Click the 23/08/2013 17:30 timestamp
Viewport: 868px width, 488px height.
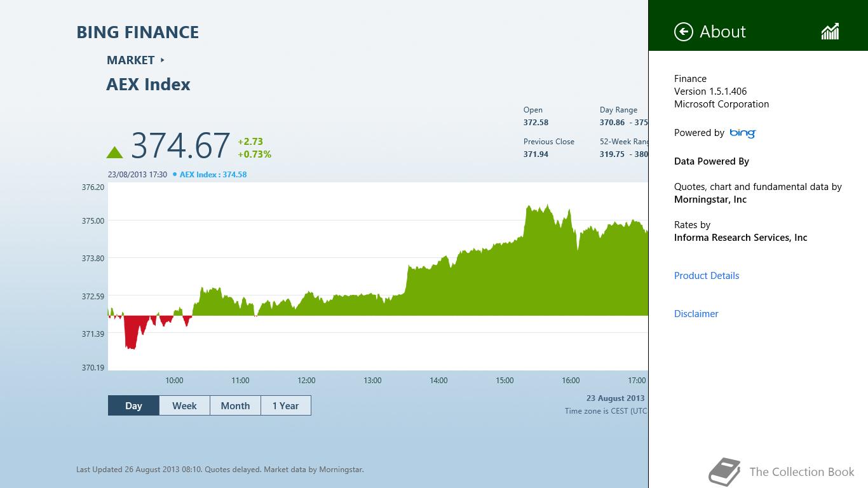137,174
